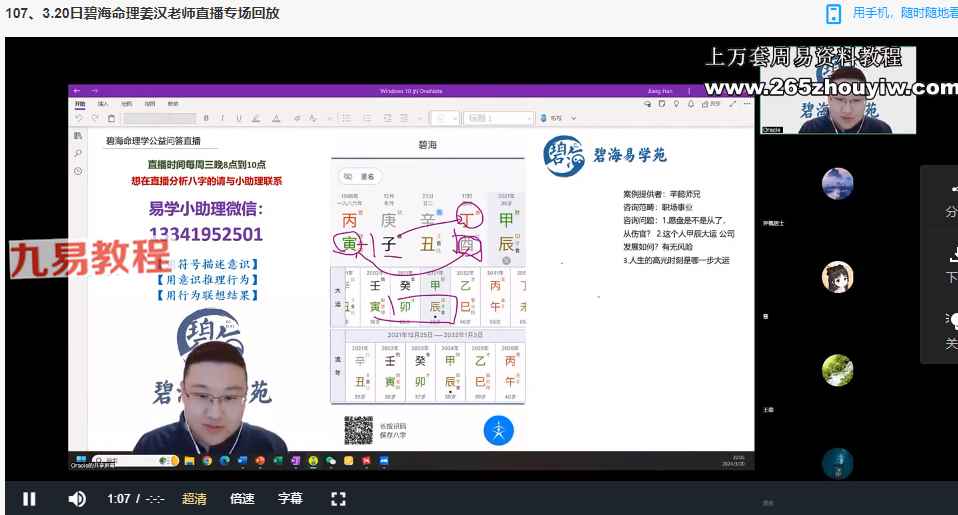Click the cartoon girl participant avatar
Viewport: 958px width, 515px height.
click(x=837, y=277)
